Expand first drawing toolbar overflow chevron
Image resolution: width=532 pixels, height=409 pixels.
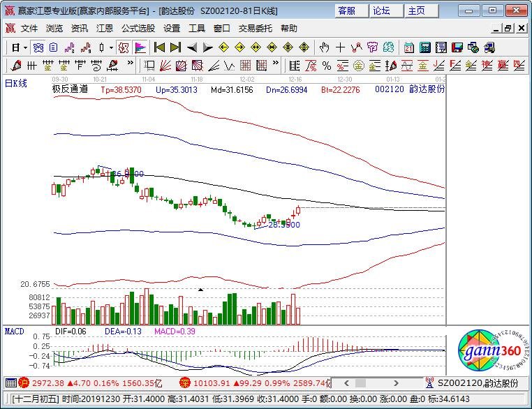tap(131, 63)
